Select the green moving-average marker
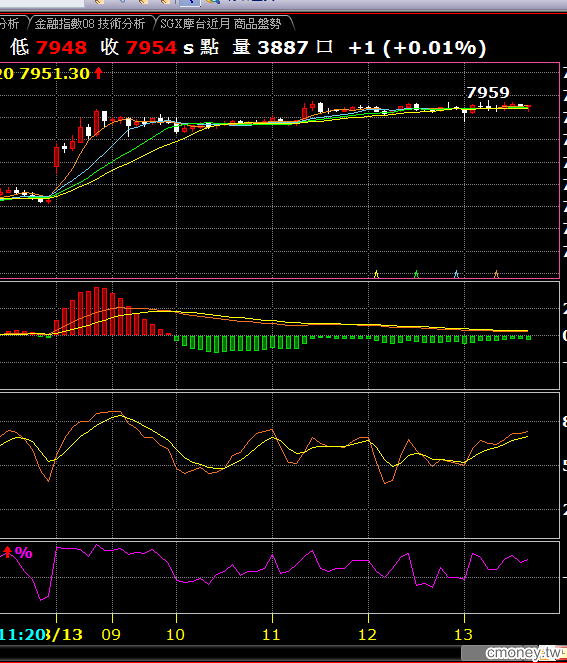 click(416, 274)
